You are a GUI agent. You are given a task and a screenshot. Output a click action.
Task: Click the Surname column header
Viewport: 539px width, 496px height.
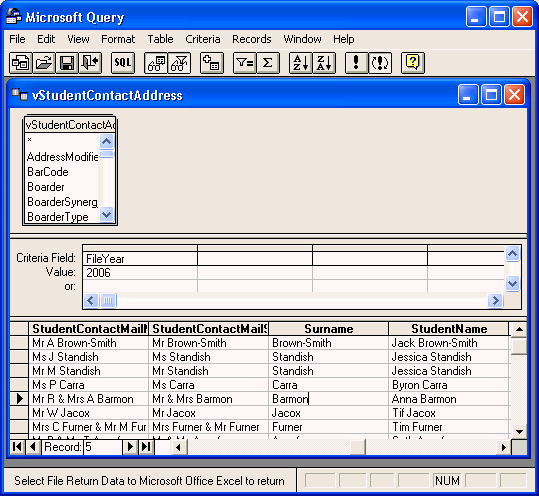click(329, 329)
